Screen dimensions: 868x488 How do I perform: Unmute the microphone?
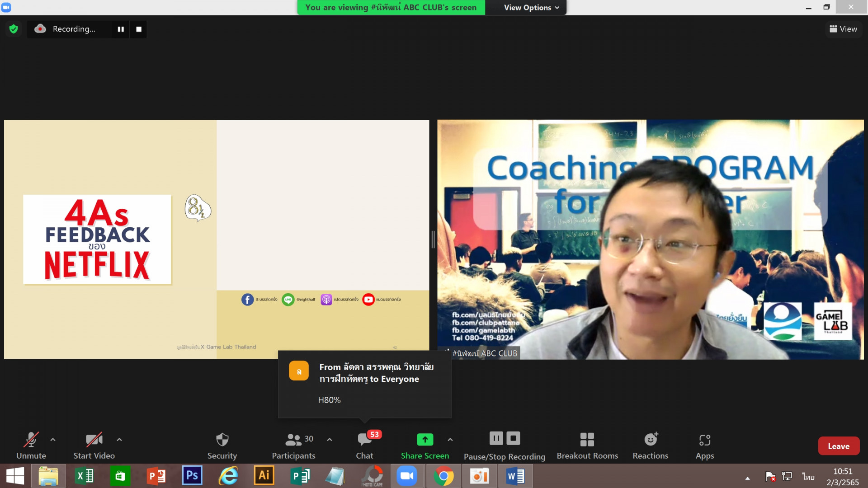[31, 446]
